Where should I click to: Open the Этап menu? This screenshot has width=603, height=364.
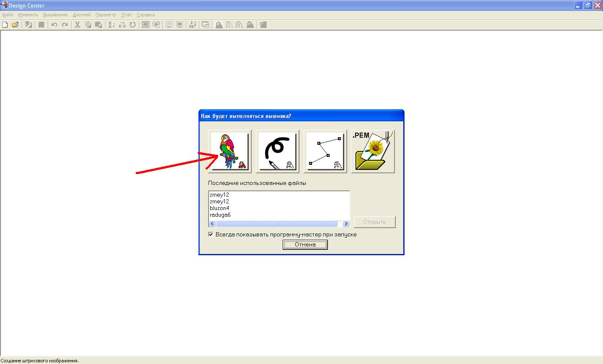tap(126, 15)
